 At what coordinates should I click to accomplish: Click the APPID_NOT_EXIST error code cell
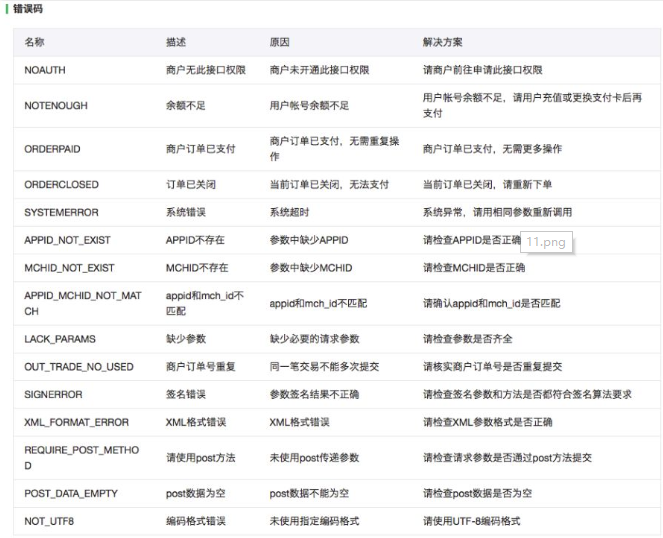click(67, 240)
